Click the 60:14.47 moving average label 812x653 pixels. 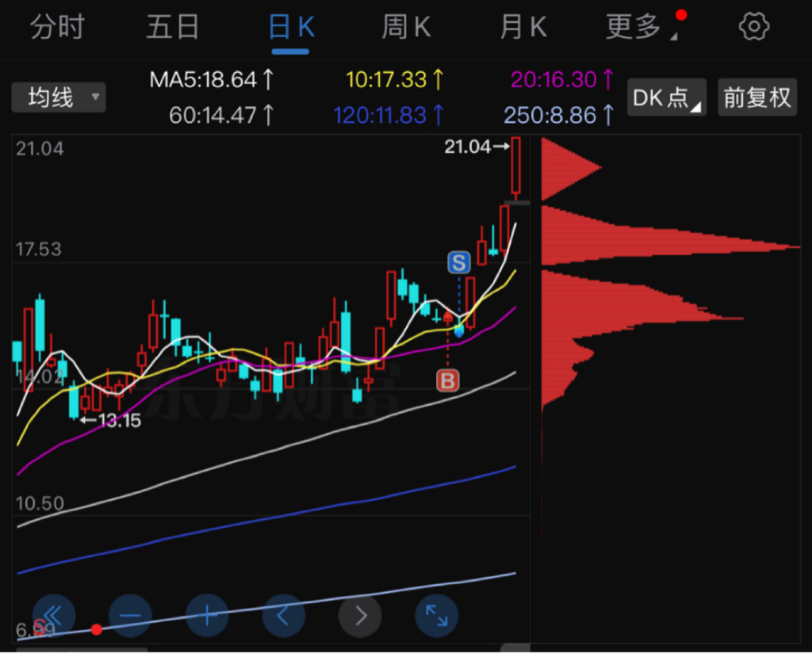tap(221, 115)
